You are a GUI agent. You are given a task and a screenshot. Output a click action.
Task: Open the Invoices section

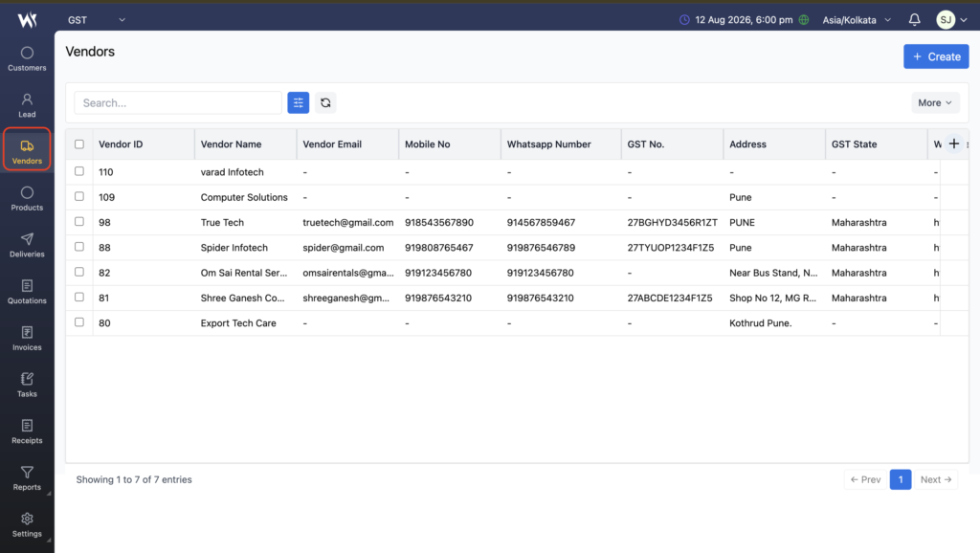27,338
